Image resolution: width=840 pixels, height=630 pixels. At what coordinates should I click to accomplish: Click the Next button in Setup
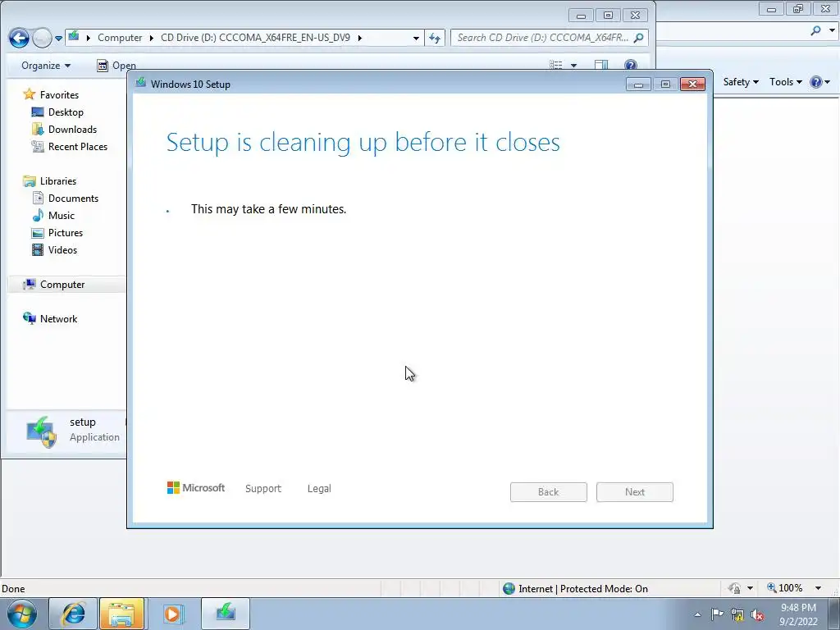tap(635, 492)
